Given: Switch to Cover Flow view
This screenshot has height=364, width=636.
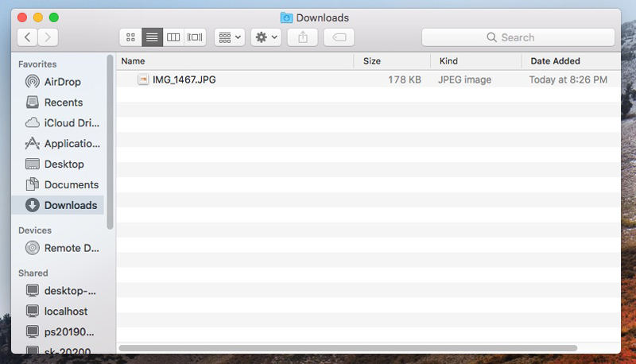Looking at the screenshot, I should 195,37.
